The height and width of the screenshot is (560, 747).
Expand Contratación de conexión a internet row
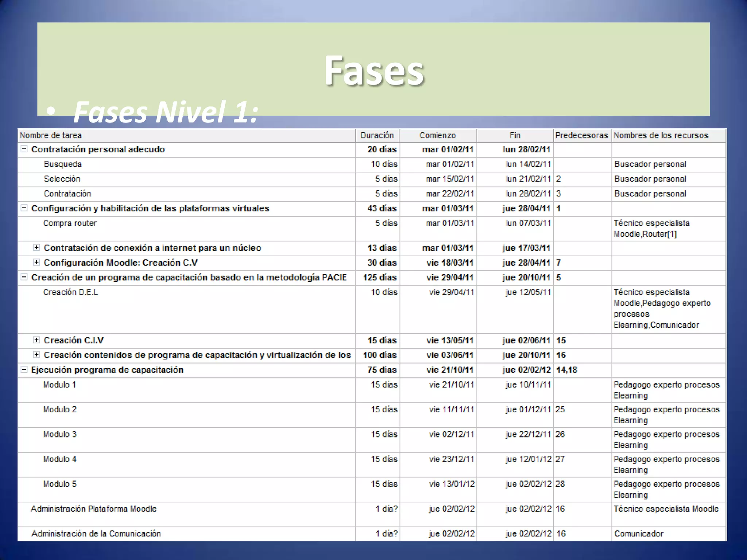tap(36, 247)
